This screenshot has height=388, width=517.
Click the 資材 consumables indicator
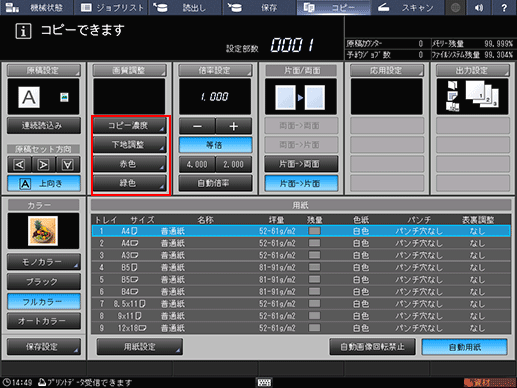[489, 382]
